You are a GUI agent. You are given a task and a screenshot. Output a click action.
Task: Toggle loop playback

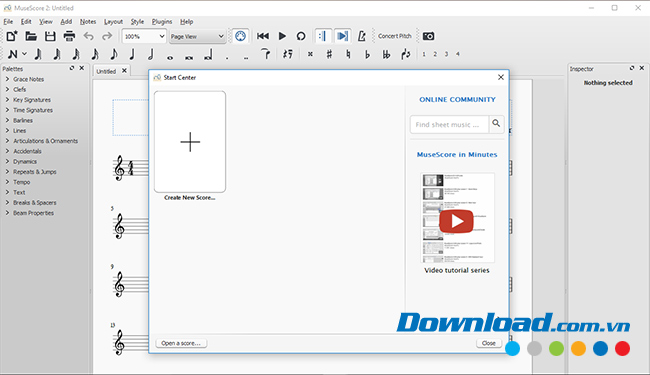[x=301, y=36]
